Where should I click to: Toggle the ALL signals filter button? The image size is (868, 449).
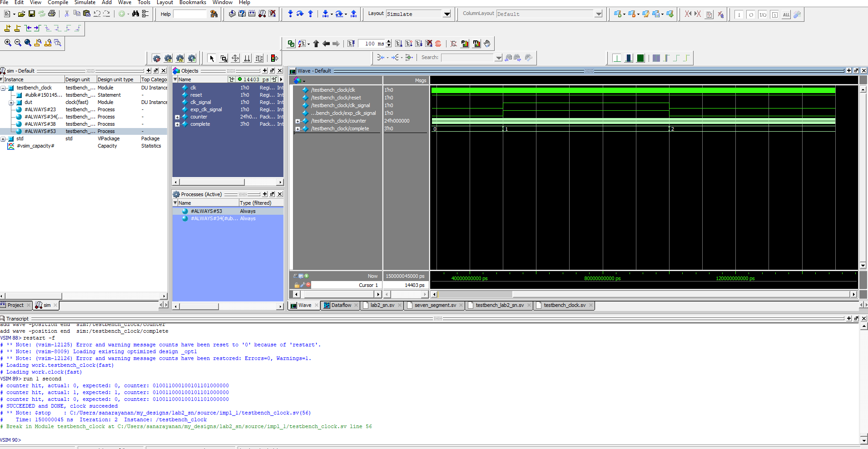click(x=786, y=15)
